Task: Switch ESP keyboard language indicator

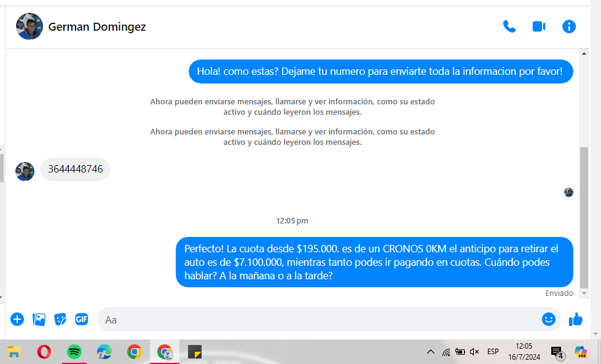Action: click(x=493, y=352)
